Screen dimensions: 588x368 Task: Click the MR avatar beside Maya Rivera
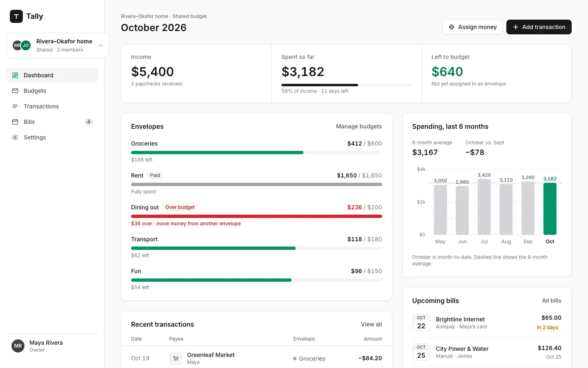[x=18, y=346]
